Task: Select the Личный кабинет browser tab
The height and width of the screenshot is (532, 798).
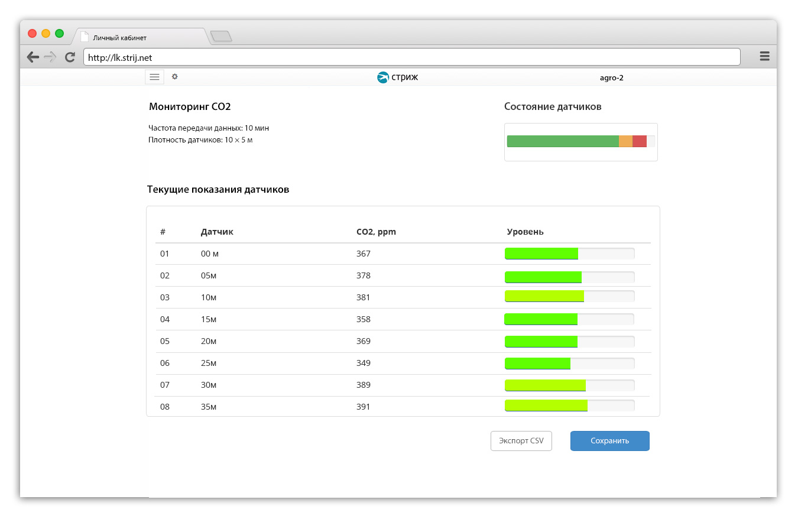Action: [141, 37]
